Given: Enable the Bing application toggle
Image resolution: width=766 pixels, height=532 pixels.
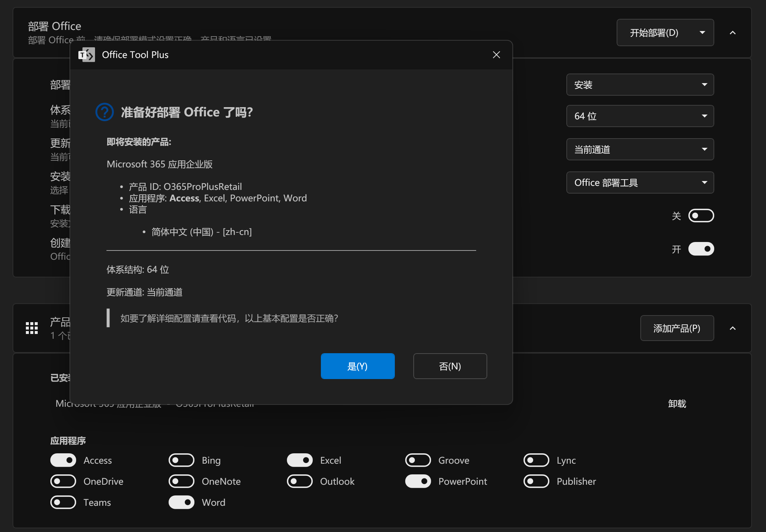Looking at the screenshot, I should click(181, 460).
